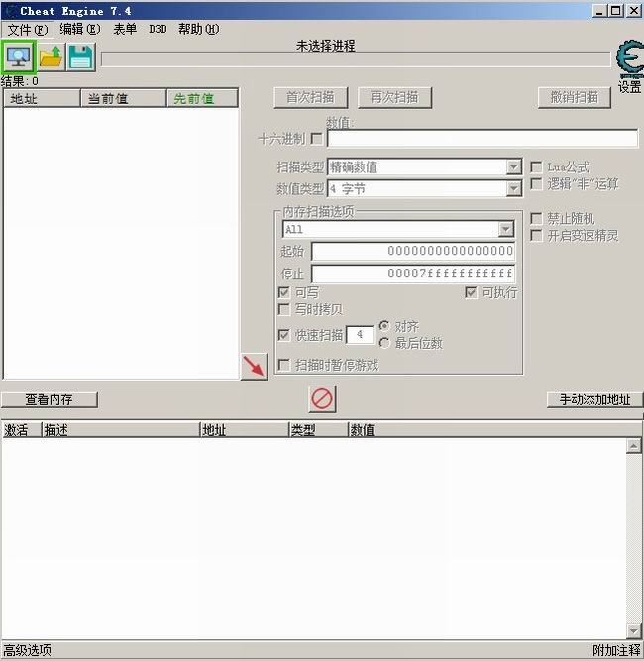
Task: Click the 撤销扫描 button
Action: click(x=575, y=98)
